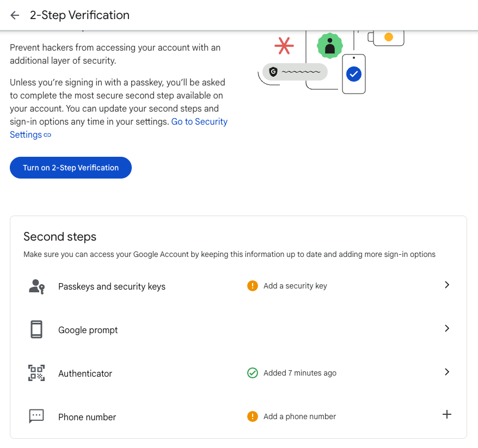478x448 pixels.
Task: Click the Google prompt label
Action: [88, 330]
